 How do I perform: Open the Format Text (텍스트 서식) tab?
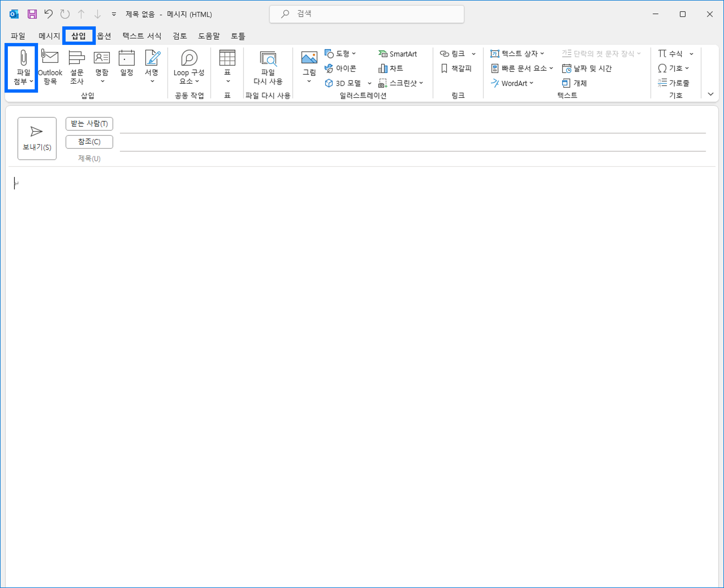(142, 36)
